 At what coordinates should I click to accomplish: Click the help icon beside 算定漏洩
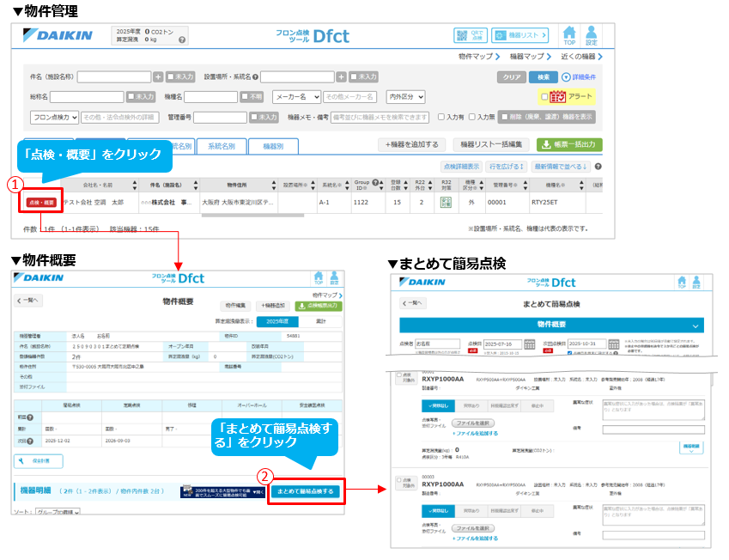point(181,40)
